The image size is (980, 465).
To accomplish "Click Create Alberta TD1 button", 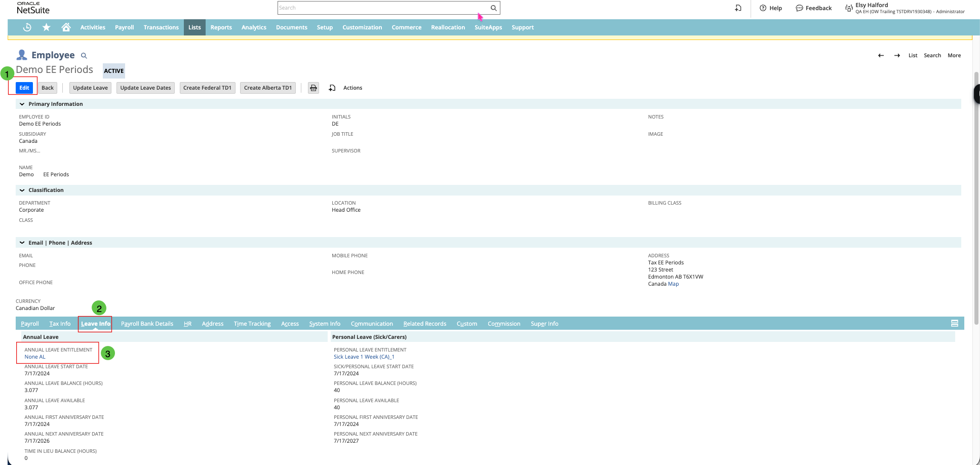I will [x=268, y=88].
